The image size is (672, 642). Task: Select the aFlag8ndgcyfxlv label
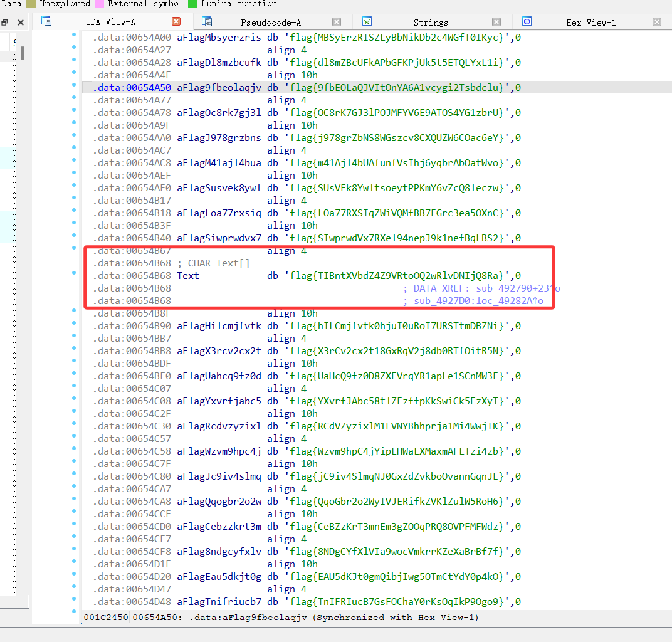tap(219, 552)
